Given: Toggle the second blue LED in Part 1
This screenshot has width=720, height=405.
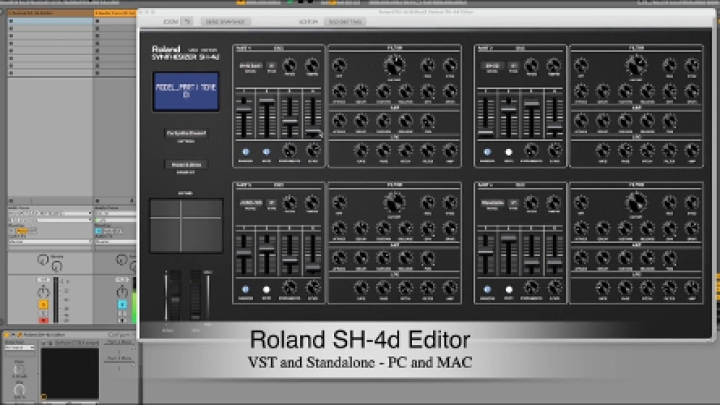Looking at the screenshot, I should (x=266, y=152).
